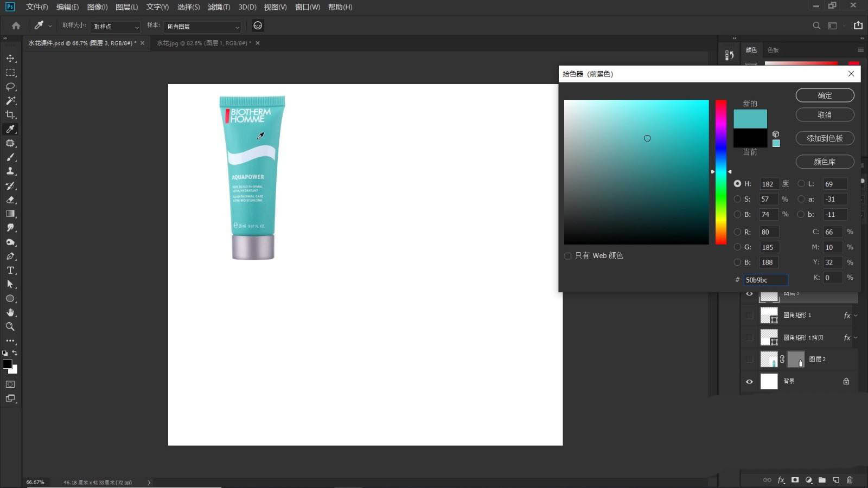Switch to the 水花.jpg document tab

pos(203,43)
